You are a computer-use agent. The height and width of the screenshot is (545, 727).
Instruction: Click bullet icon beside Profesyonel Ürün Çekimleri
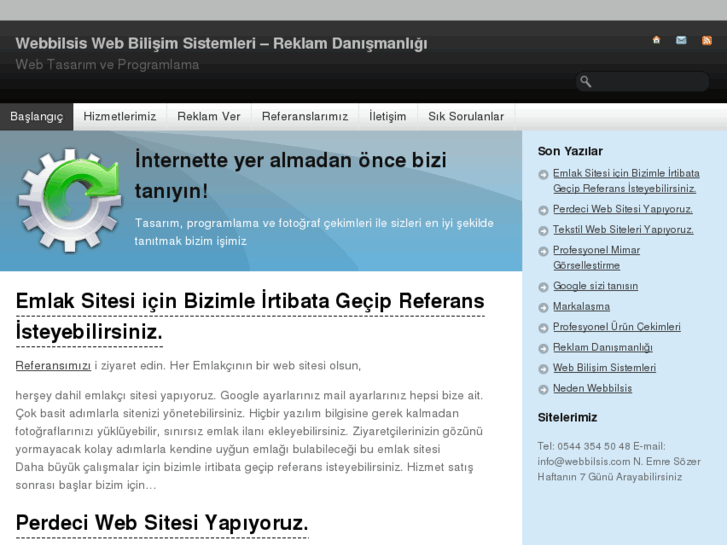point(543,328)
